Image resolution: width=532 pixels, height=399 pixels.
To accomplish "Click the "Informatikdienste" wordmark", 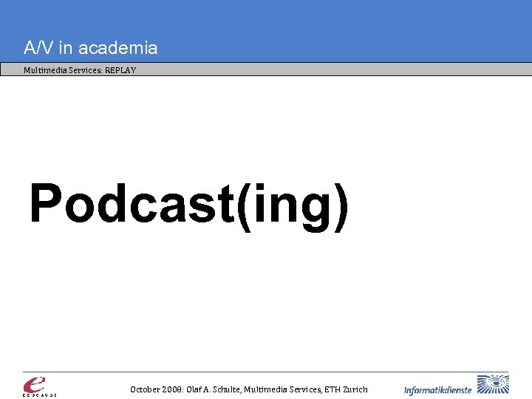I will [x=437, y=390].
